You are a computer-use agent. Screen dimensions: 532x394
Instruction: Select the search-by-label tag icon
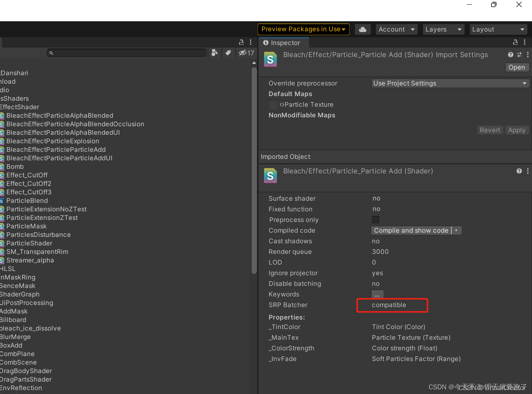point(228,52)
